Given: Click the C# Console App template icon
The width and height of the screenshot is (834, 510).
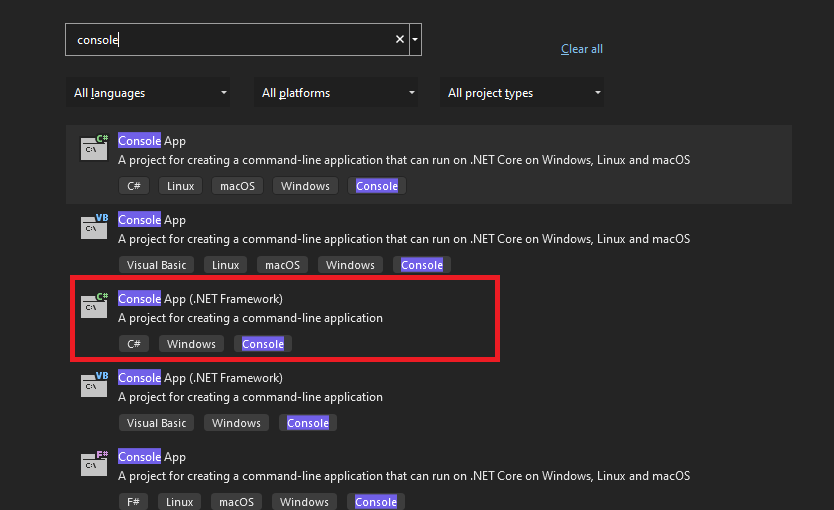Looking at the screenshot, I should (x=94, y=147).
